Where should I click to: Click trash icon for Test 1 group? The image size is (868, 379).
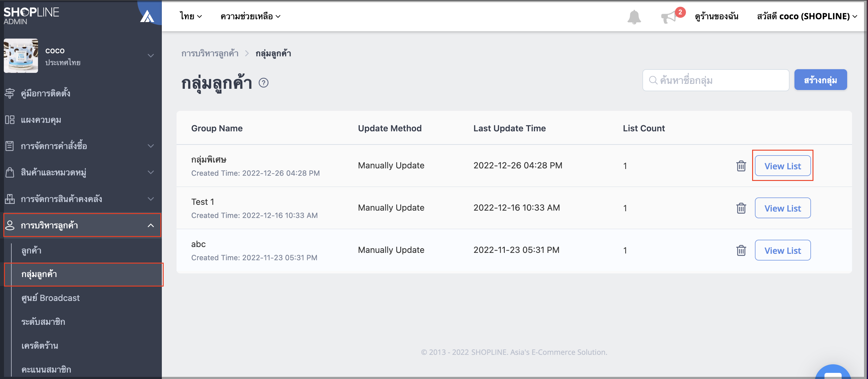tap(740, 208)
